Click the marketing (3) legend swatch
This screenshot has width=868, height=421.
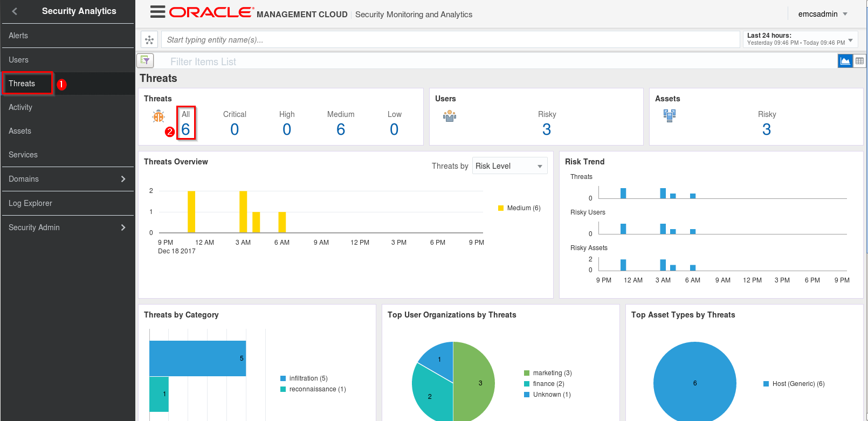[527, 373]
